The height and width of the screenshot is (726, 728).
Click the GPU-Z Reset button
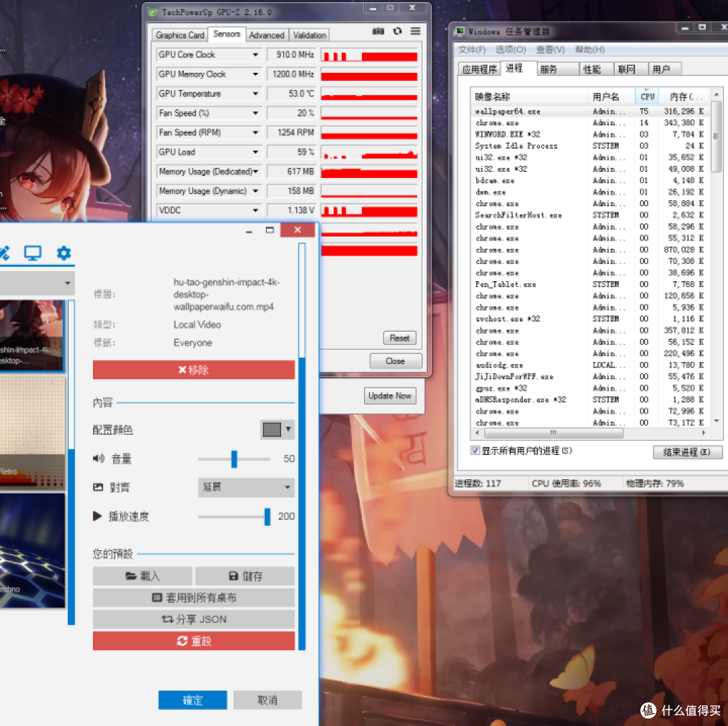[400, 338]
